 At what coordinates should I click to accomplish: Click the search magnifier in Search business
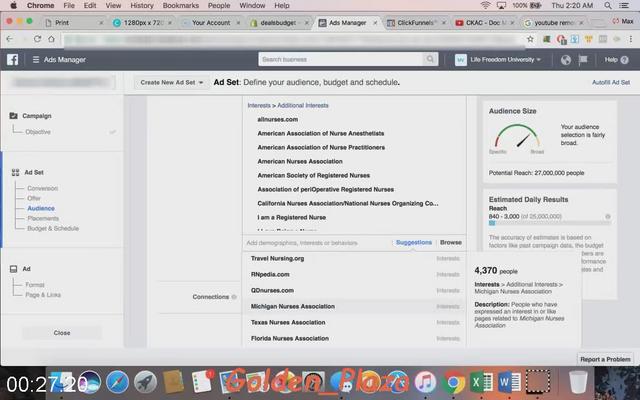click(430, 59)
